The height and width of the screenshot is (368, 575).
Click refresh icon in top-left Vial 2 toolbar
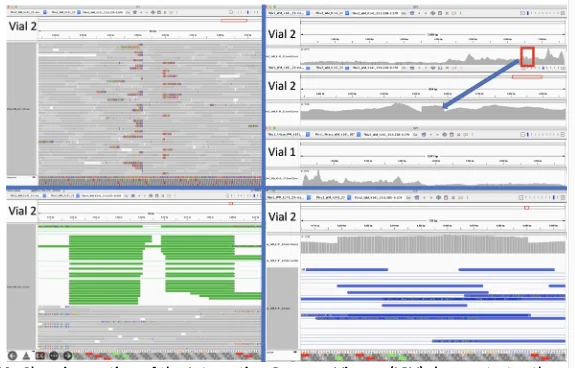pos(153,12)
